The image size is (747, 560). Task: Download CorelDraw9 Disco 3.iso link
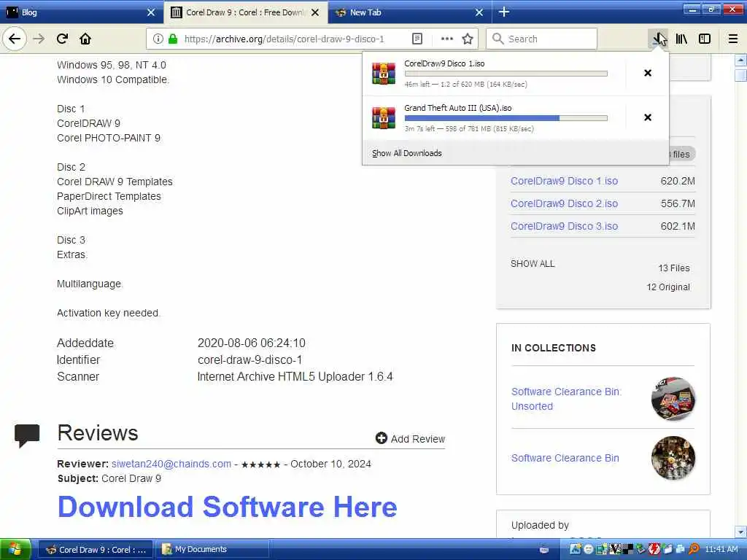(564, 226)
